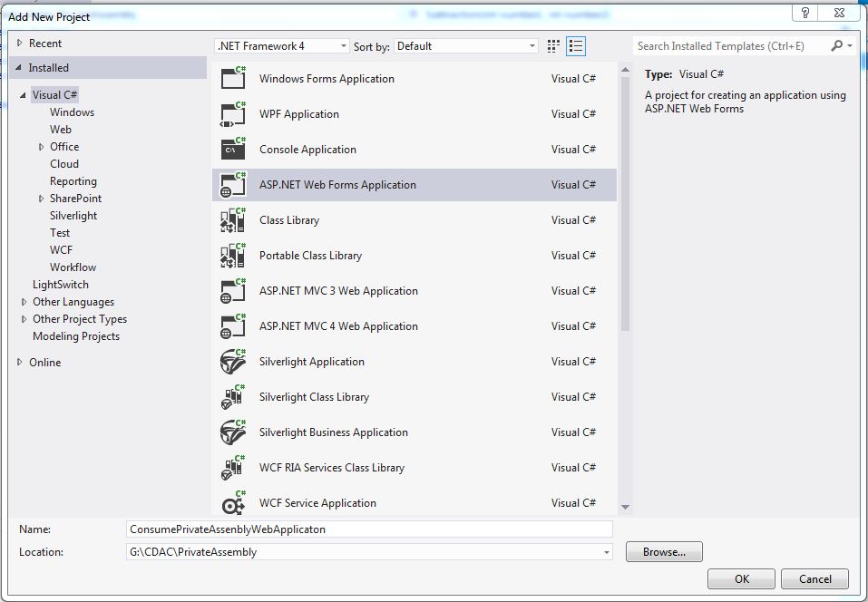Viewport: 868px width, 602px height.
Task: Open the search options dropdown arrow
Action: point(850,46)
